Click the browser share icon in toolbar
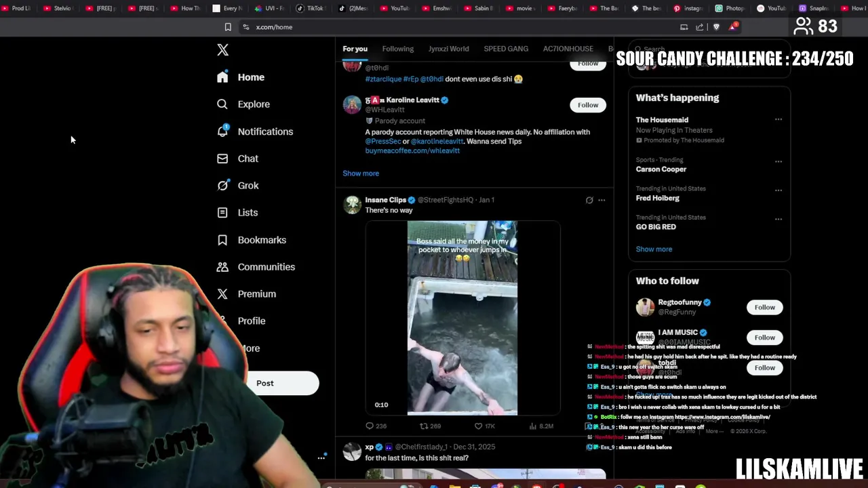The width and height of the screenshot is (868, 488). tap(700, 27)
